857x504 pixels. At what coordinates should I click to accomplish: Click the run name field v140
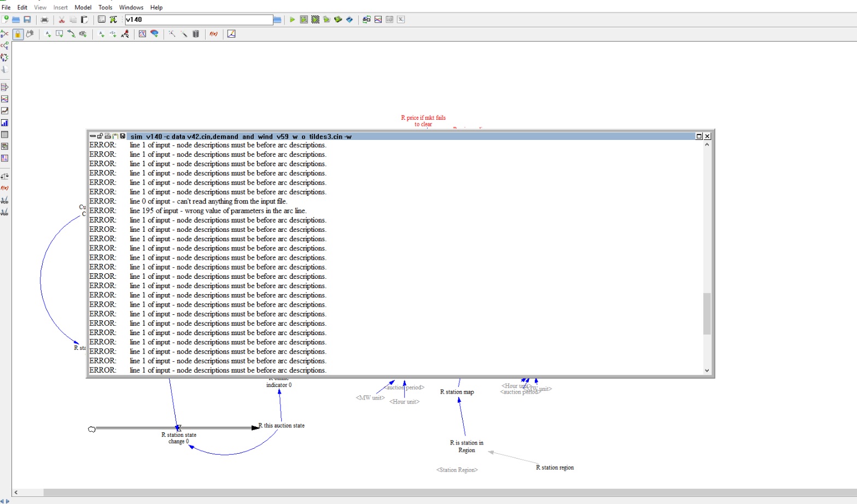coord(199,20)
